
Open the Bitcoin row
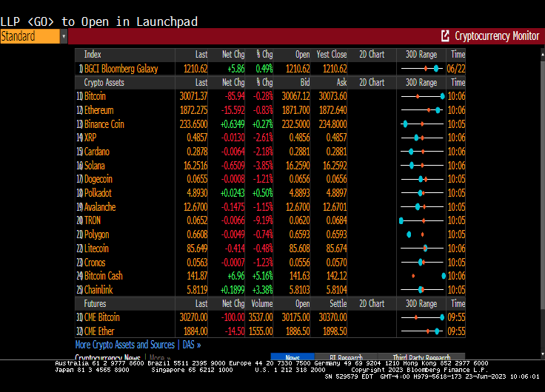95,96
